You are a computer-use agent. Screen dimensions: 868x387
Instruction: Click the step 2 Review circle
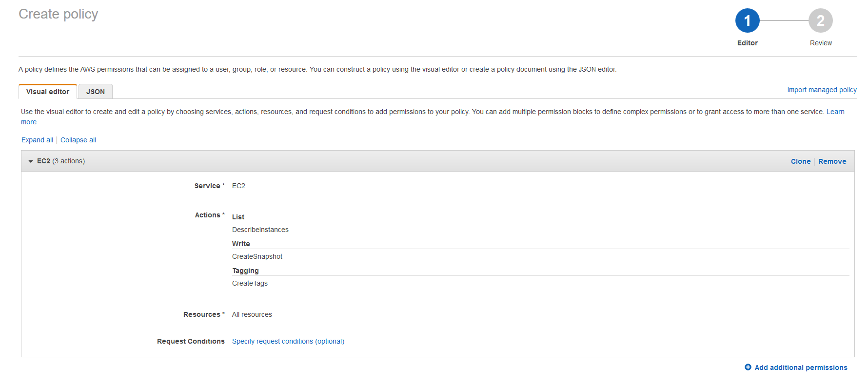point(821,20)
